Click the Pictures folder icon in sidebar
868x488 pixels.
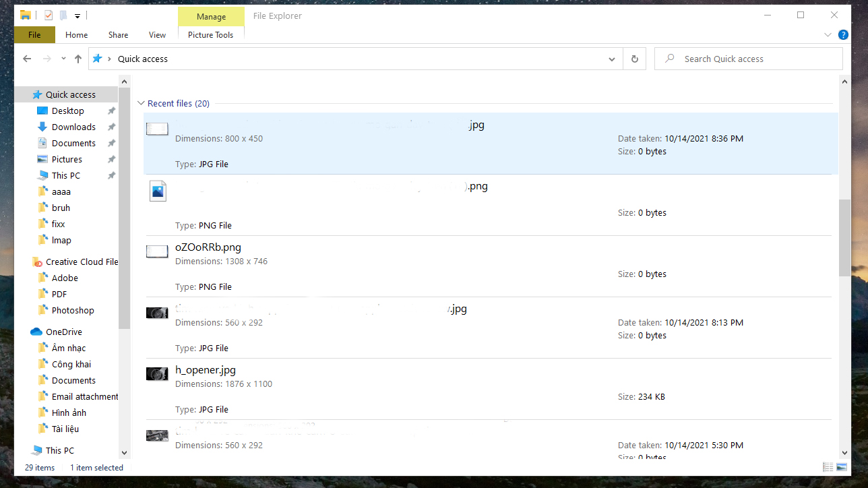[42, 159]
